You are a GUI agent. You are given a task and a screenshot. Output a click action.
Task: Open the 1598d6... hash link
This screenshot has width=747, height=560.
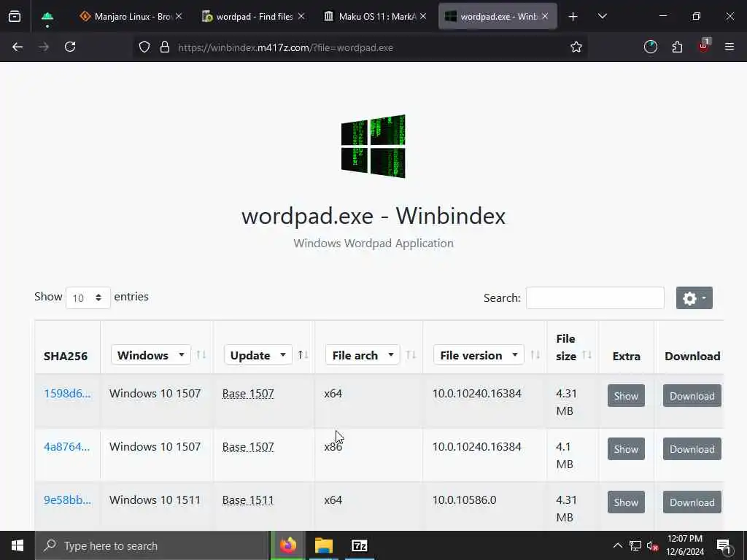[x=67, y=393]
